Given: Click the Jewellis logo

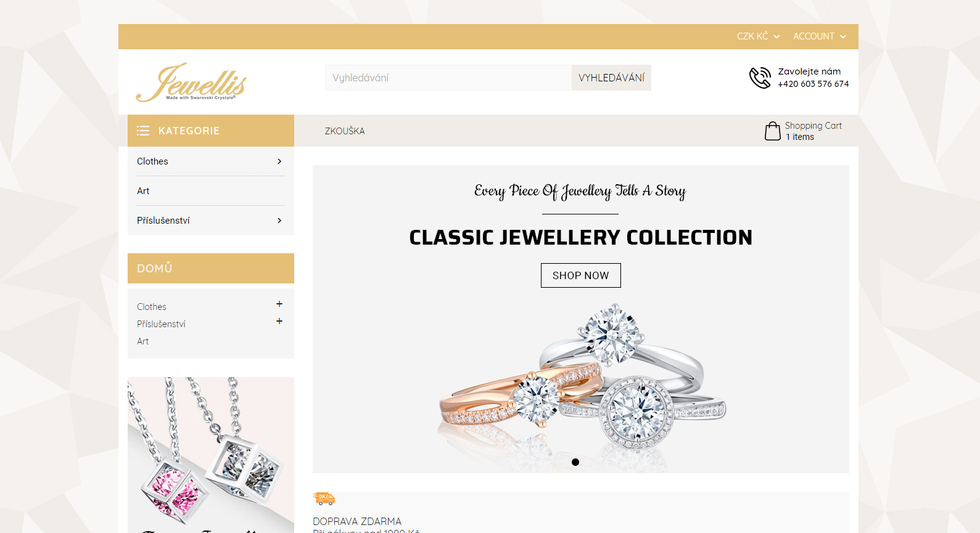Looking at the screenshot, I should click(191, 82).
